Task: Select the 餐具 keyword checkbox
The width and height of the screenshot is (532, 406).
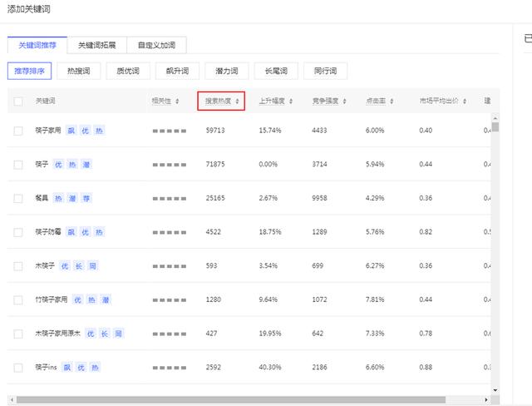Action: 18,198
